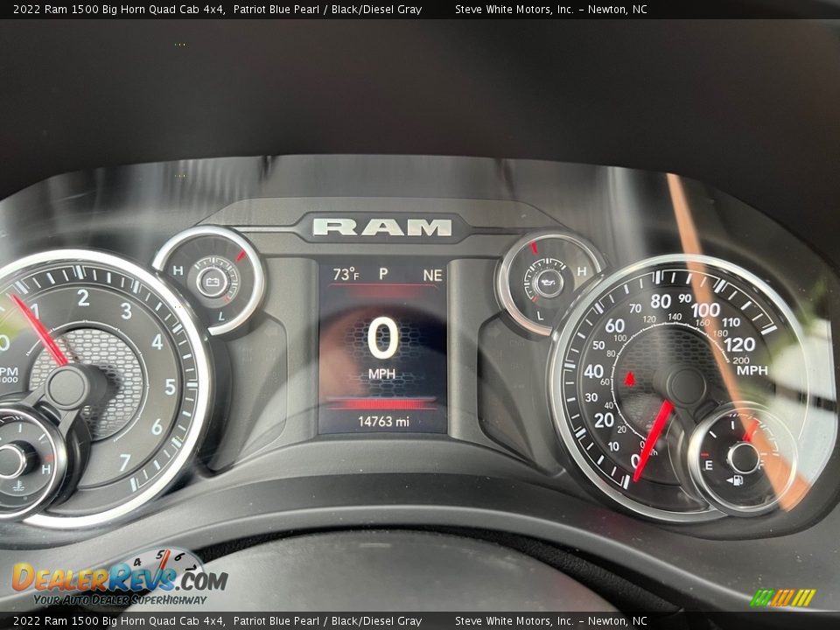Click the oil pressure gauge icon
Screen dimensions: 840x630
tap(547, 282)
